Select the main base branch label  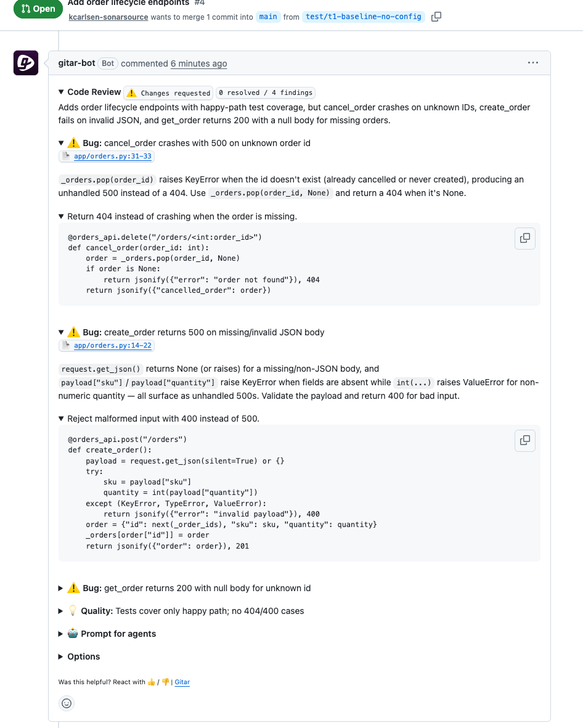point(268,17)
